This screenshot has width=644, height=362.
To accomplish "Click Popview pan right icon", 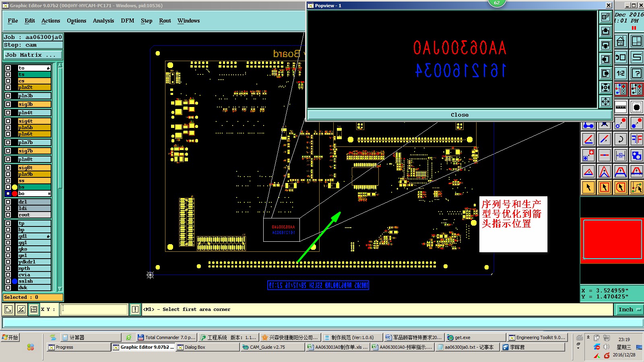I will coord(605,74).
